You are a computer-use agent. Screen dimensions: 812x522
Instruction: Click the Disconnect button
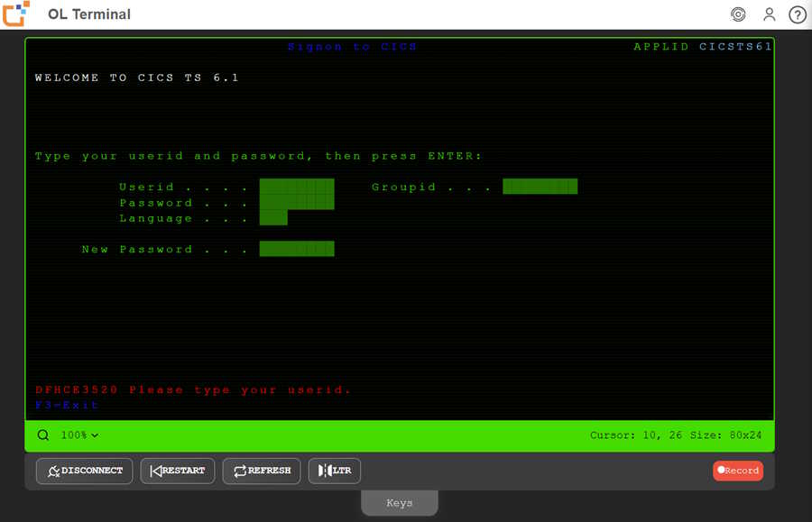[85, 471]
